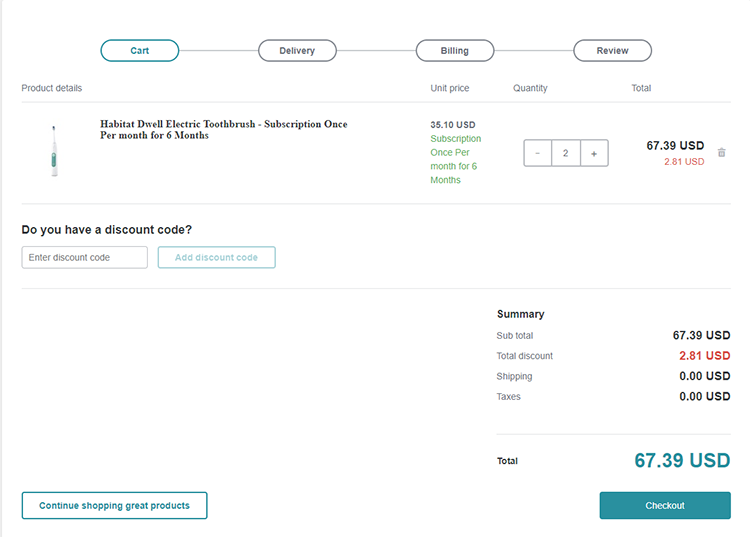The image size is (750, 537).
Task: Select the Quantity column header
Action: point(530,88)
